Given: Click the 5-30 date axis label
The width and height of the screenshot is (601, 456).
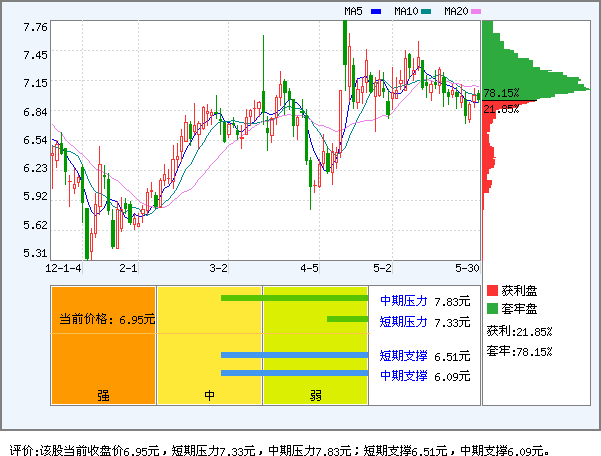Looking at the screenshot, I should click(467, 268).
